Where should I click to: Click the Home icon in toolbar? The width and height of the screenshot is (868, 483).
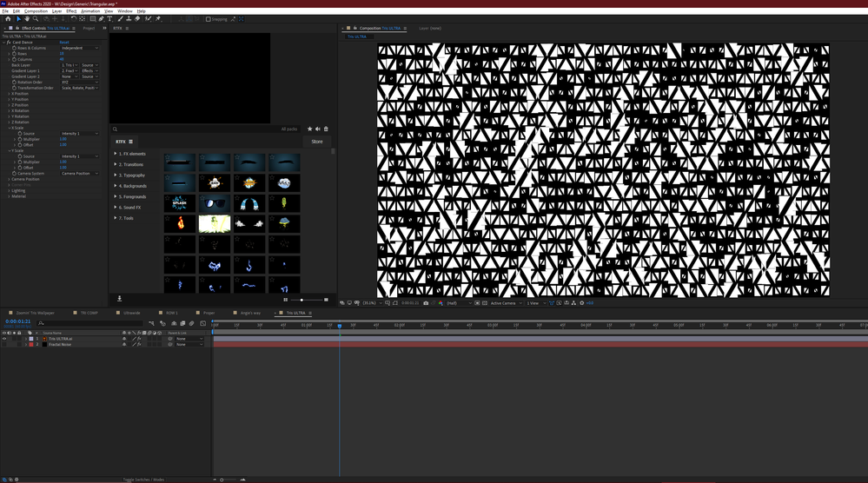pyautogui.click(x=8, y=19)
